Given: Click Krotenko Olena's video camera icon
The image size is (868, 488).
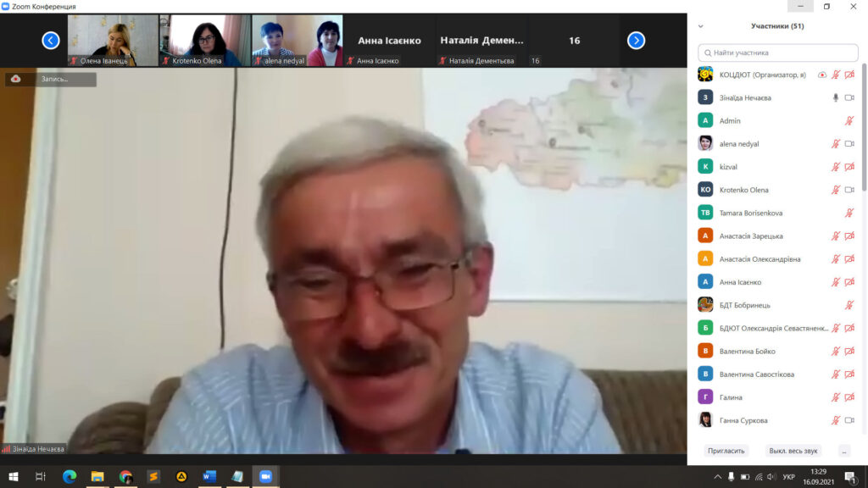Looking at the screenshot, I should 849,190.
